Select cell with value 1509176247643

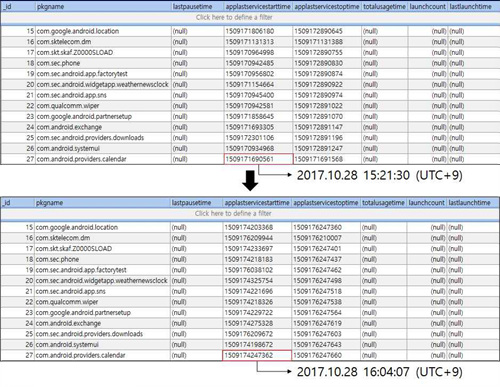[x=326, y=345]
